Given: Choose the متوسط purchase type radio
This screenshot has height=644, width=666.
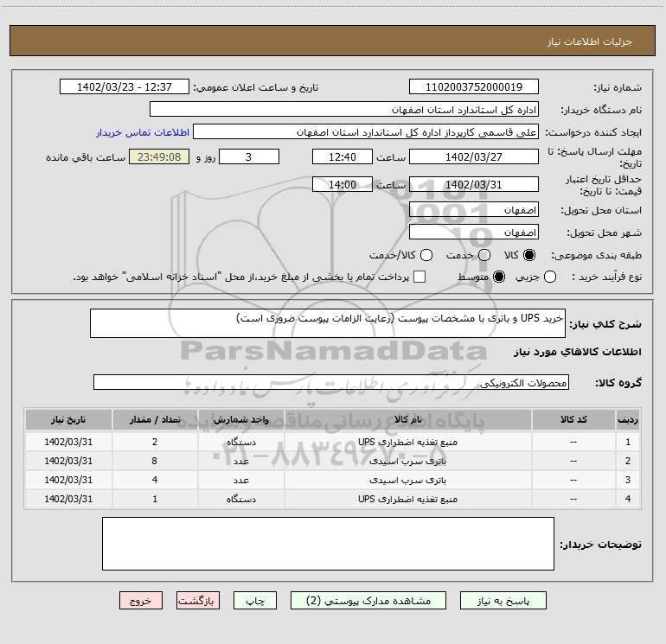Looking at the screenshot, I should [499, 277].
